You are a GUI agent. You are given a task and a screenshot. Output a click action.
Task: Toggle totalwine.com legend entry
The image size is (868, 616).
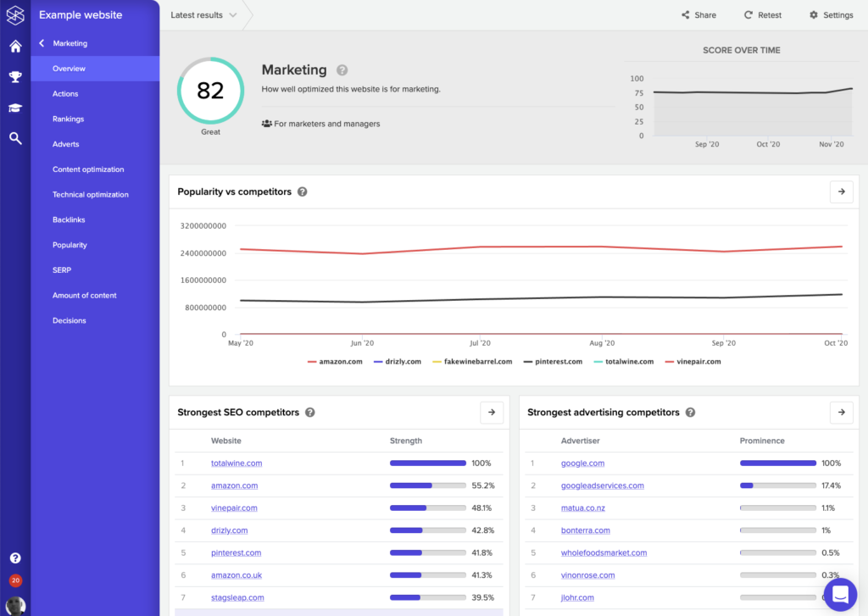[x=623, y=362]
